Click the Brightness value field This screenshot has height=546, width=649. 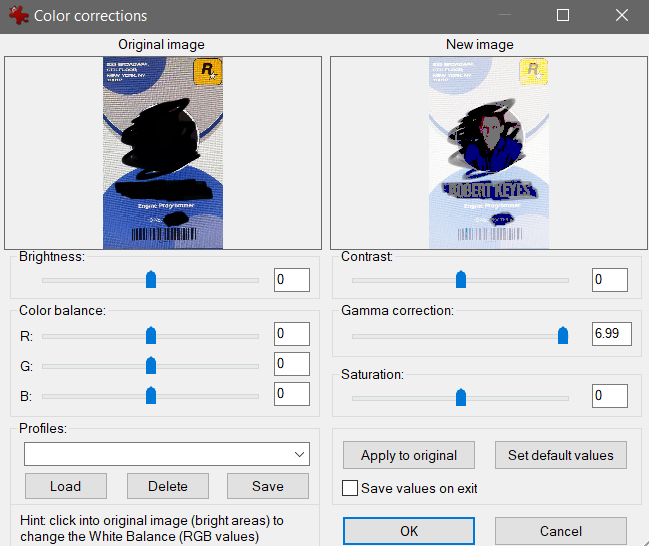292,280
